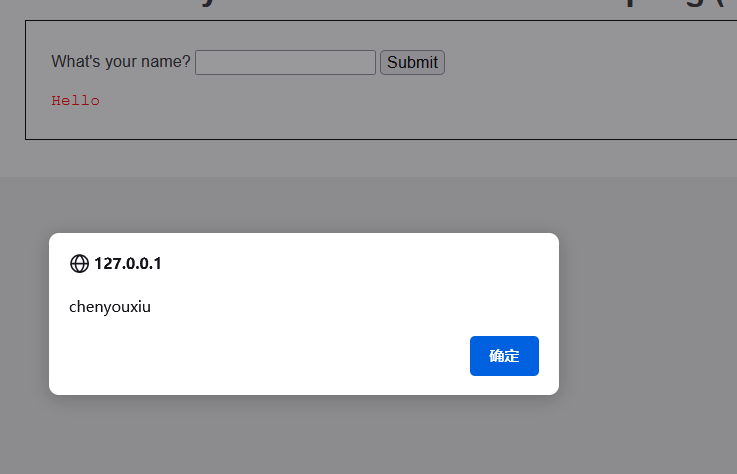Click the Submit button next to the name field
Image resolution: width=737 pixels, height=474 pixels.
click(412, 63)
